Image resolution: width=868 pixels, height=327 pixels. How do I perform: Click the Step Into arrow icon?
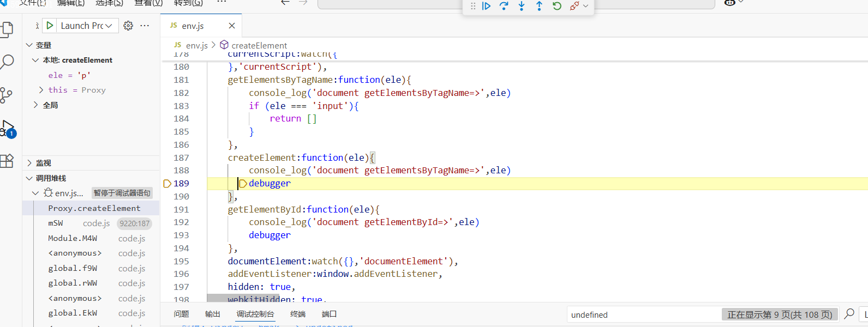tap(522, 6)
